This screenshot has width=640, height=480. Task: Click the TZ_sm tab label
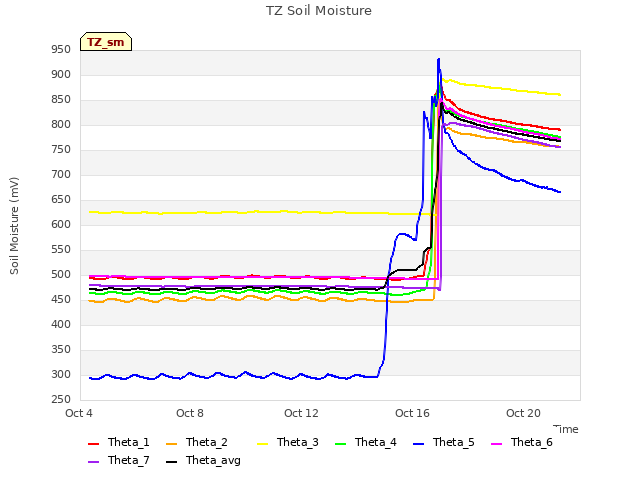[x=106, y=42]
